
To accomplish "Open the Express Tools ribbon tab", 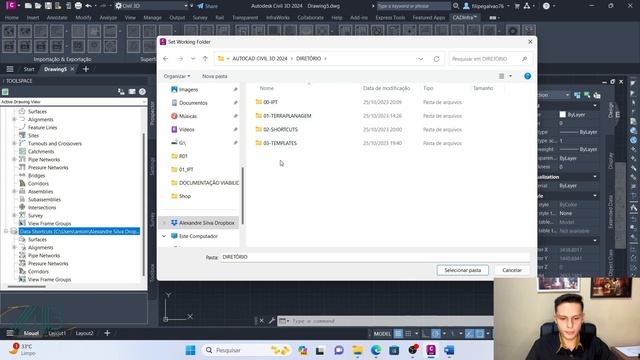I will pos(390,18).
